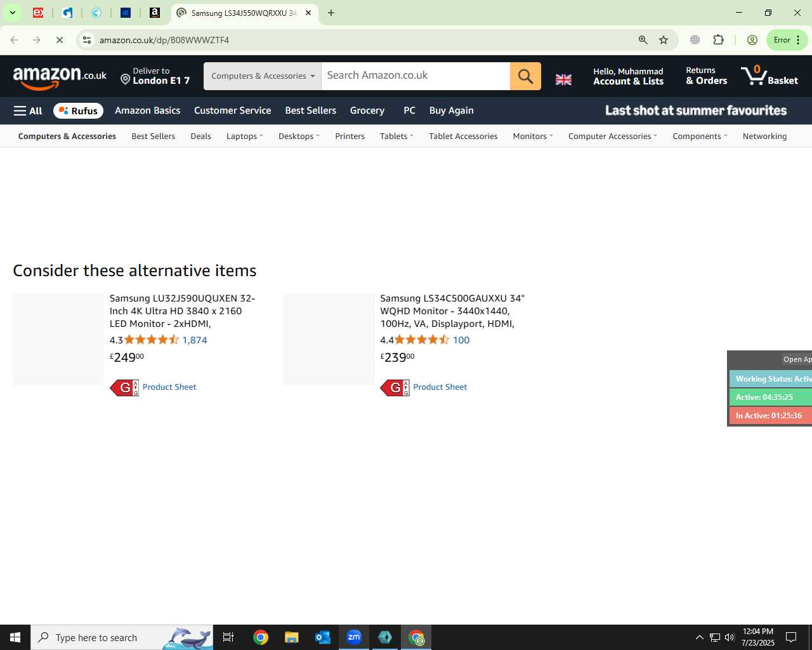Switch to the first pinned red tab
This screenshot has height=650, width=812.
(x=38, y=13)
